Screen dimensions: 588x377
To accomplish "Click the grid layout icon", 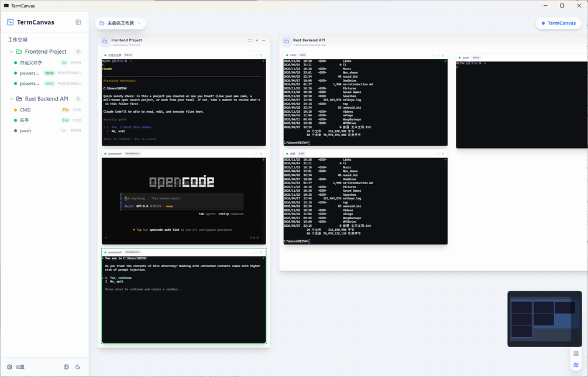I will [576, 354].
